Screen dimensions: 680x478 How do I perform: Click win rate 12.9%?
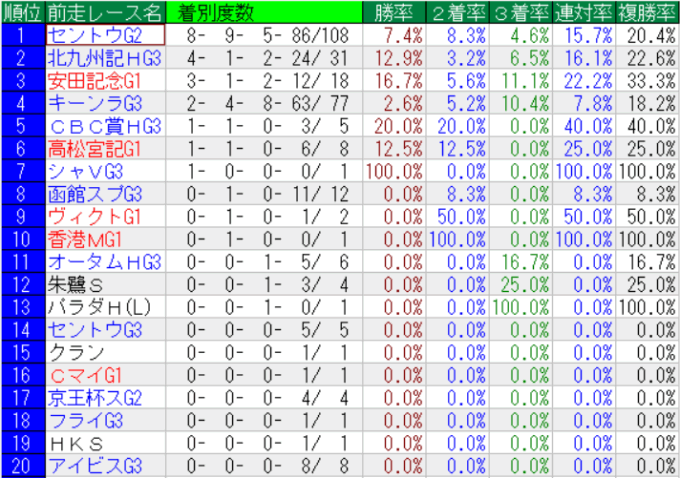[x=399, y=58]
